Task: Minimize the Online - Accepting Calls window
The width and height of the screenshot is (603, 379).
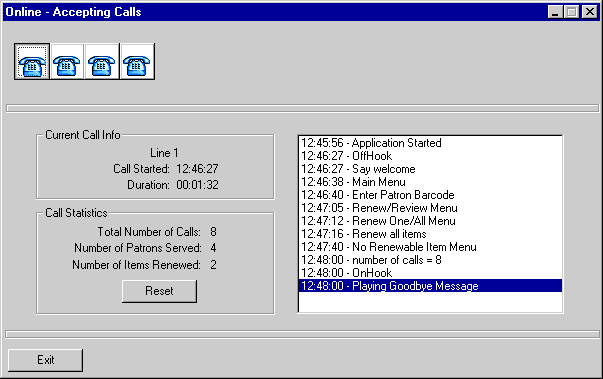Action: pos(555,12)
